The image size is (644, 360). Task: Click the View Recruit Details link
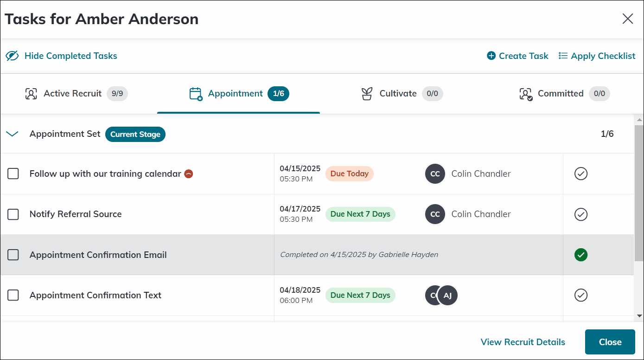coord(523,342)
